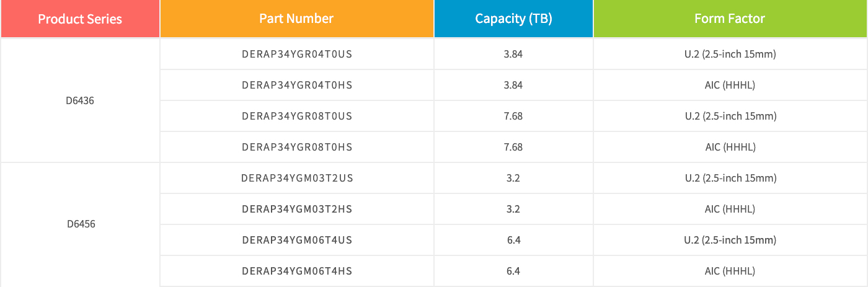Click the Product Series column header
Screen dimensions: 868x287
tap(80, 19)
